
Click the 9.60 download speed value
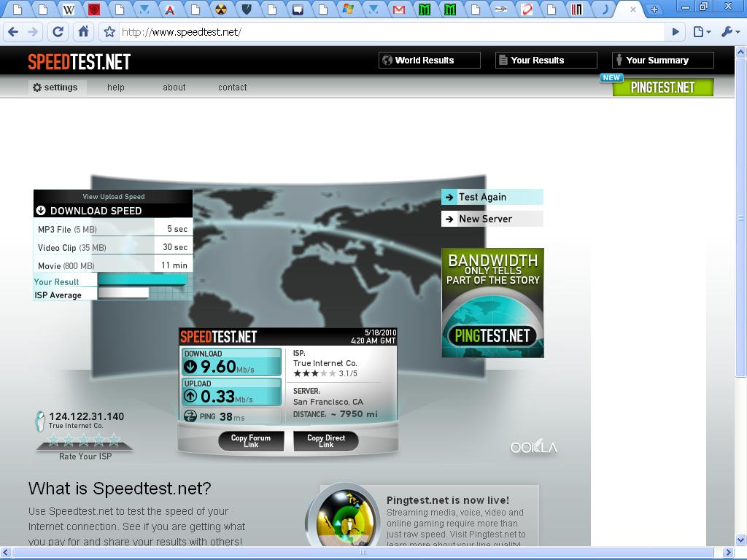click(218, 367)
